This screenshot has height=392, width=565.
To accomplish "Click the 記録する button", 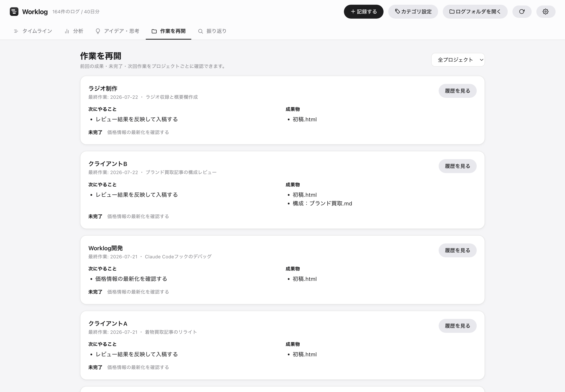I will 363,12.
